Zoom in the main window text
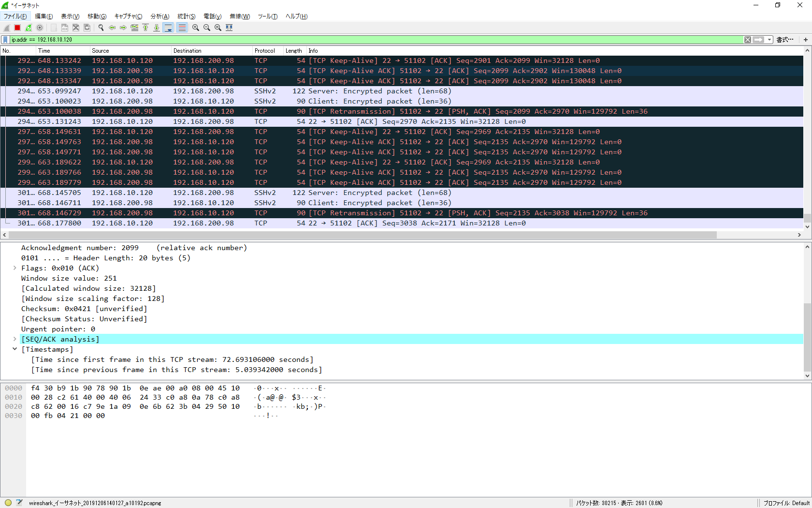The image size is (812, 508). [x=196, y=28]
